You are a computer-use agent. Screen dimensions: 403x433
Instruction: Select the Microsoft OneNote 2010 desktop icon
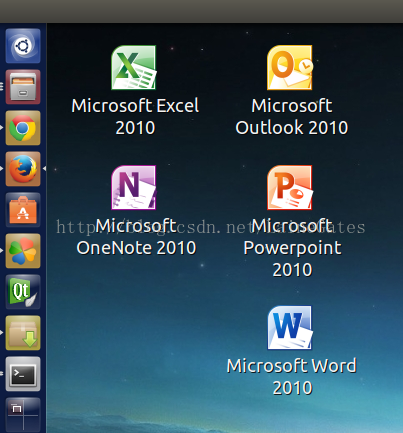pyautogui.click(x=134, y=188)
